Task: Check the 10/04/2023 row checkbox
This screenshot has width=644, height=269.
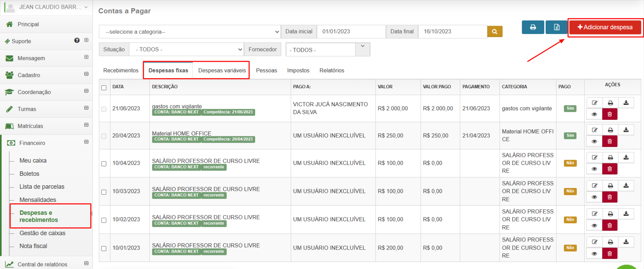Action: click(104, 164)
